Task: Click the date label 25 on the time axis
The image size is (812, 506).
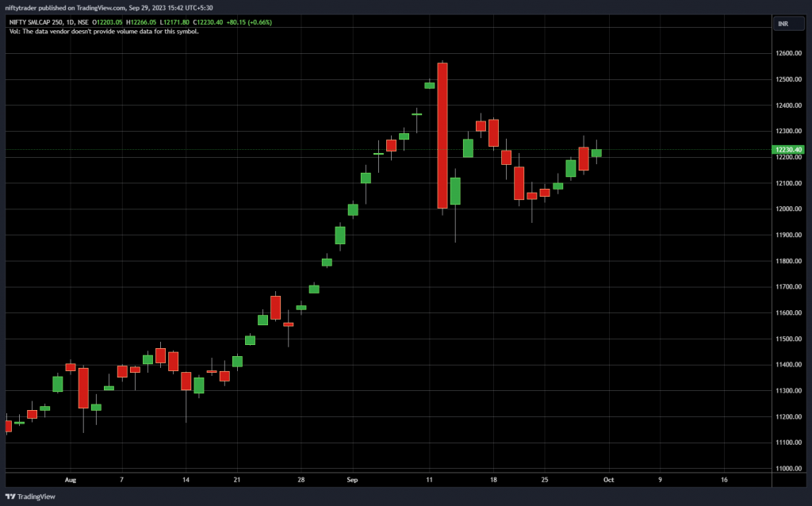Action: pos(545,480)
